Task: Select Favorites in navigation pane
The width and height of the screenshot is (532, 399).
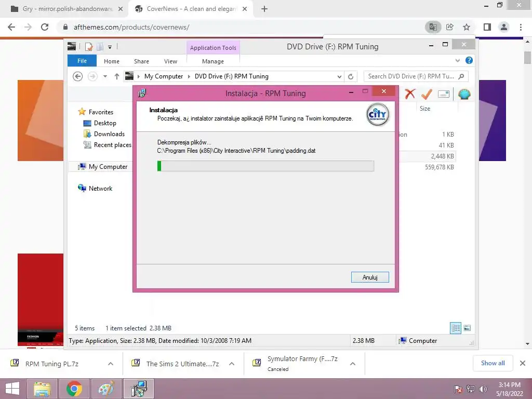Action: pos(101,112)
